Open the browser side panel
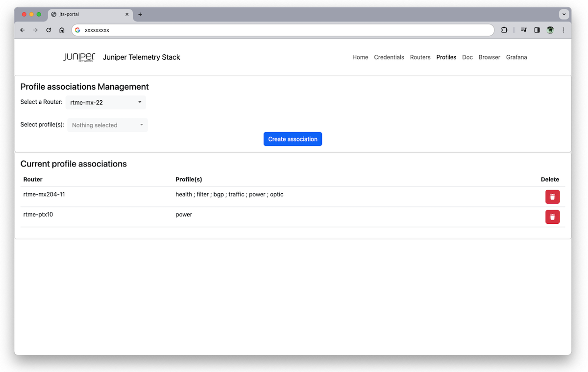 tap(537, 30)
